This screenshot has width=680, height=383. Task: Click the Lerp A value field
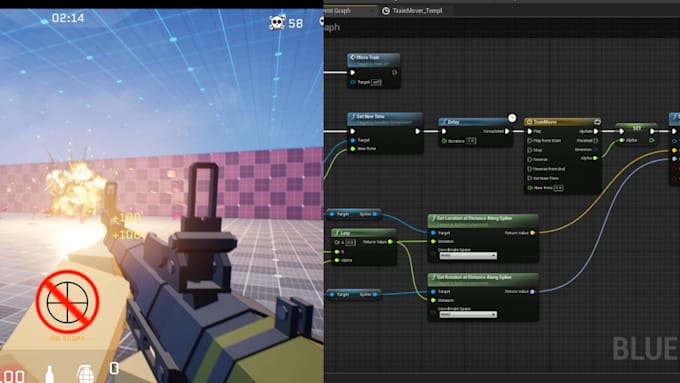tap(350, 242)
